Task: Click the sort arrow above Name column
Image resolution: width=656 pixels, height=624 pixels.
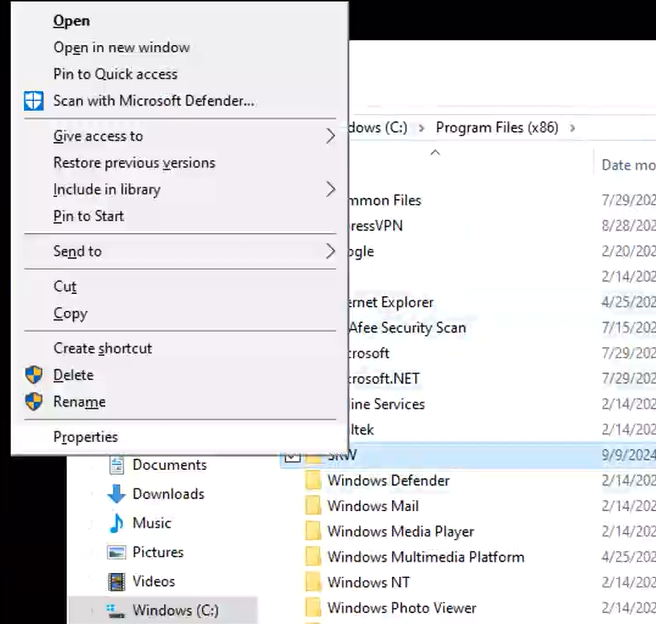Action: coord(435,152)
